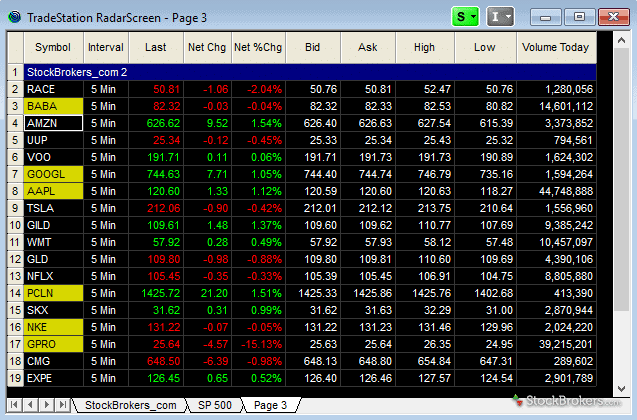This screenshot has height=420, width=637.
Task: Go to last tab using navigation arrow
Action: tap(61, 404)
